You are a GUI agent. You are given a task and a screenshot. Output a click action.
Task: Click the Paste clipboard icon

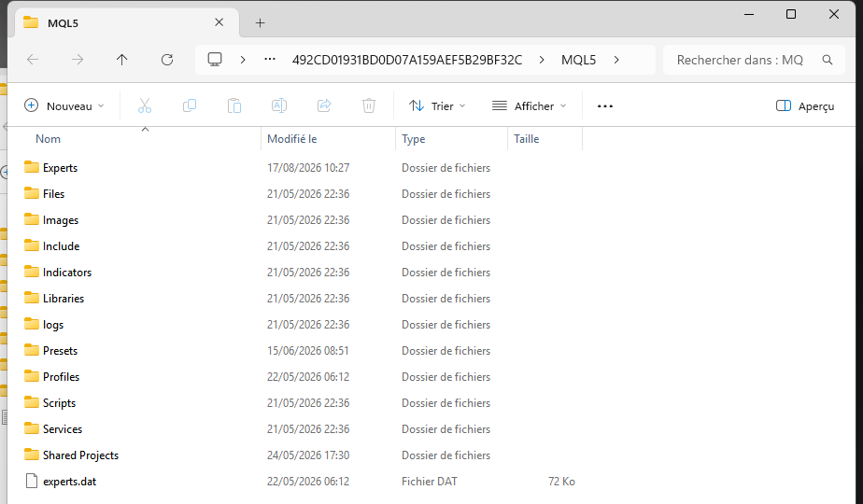234,105
